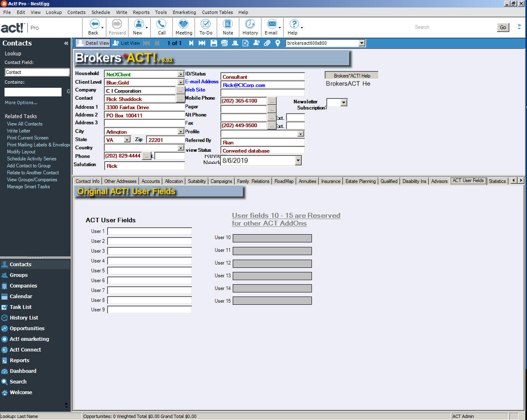Screen dimensions: 527x420
Task: Expand the Profile dropdown
Action: click(x=301, y=134)
